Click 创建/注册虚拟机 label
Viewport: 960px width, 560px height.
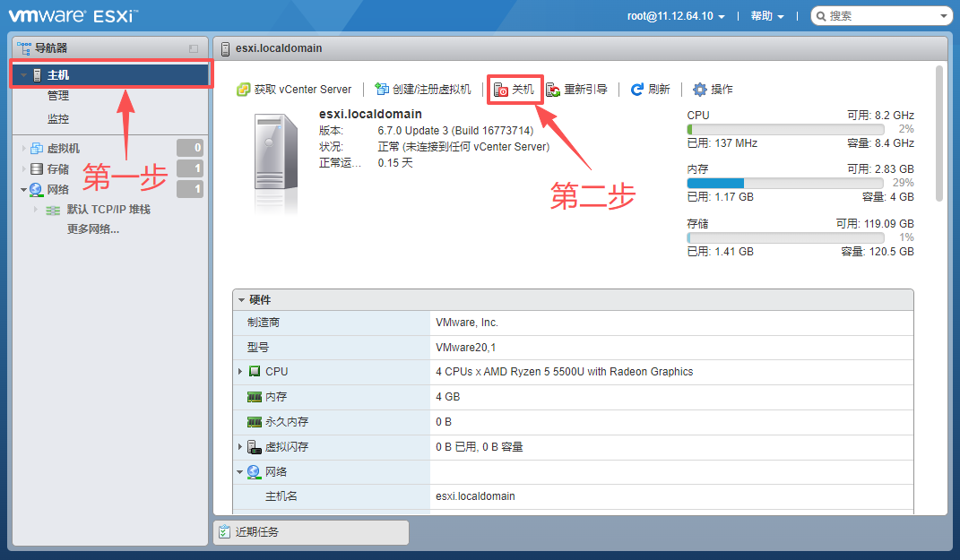(x=432, y=90)
